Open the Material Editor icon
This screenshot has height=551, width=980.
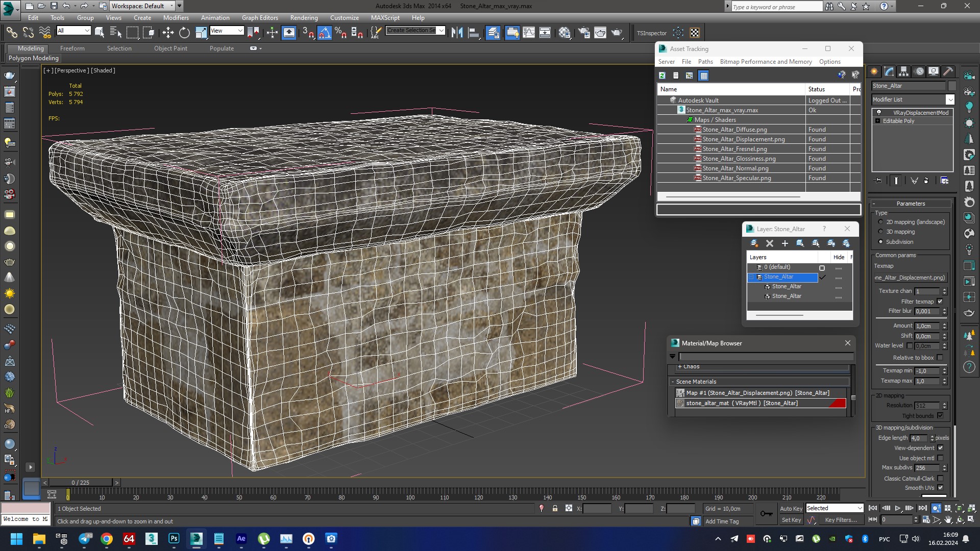pyautogui.click(x=565, y=33)
